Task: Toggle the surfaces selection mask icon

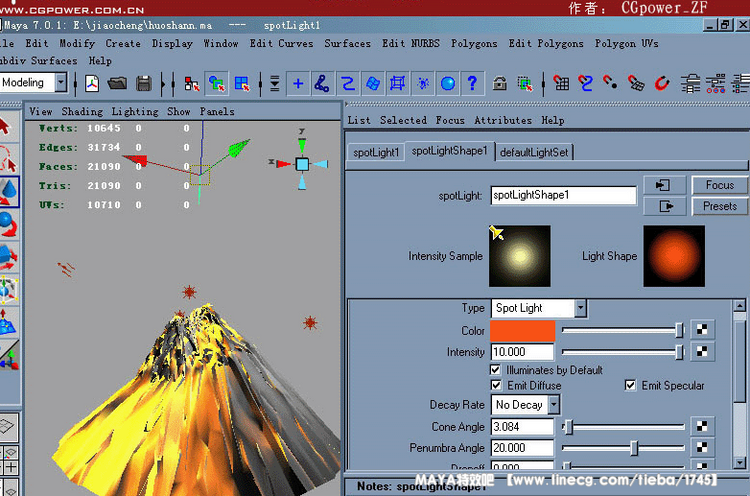Action: 373,84
